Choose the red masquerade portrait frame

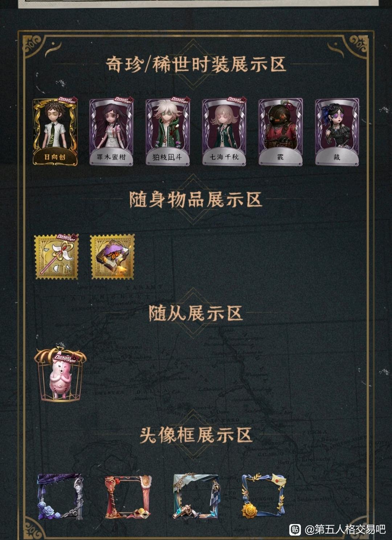tap(128, 496)
